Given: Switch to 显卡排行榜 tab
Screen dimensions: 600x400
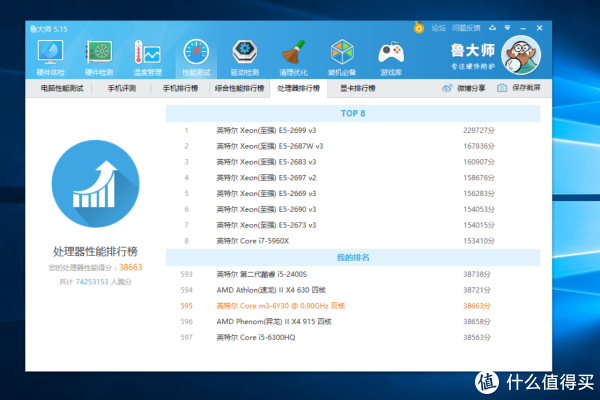Looking at the screenshot, I should click(358, 88).
